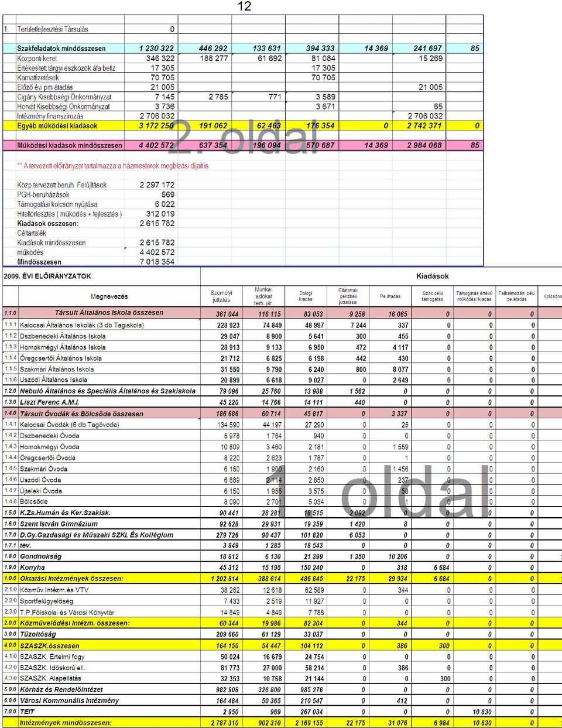Select 'K.Zs.Humán és Ker.Szakisk.' row label
The width and height of the screenshot is (562, 728).
click(x=65, y=513)
